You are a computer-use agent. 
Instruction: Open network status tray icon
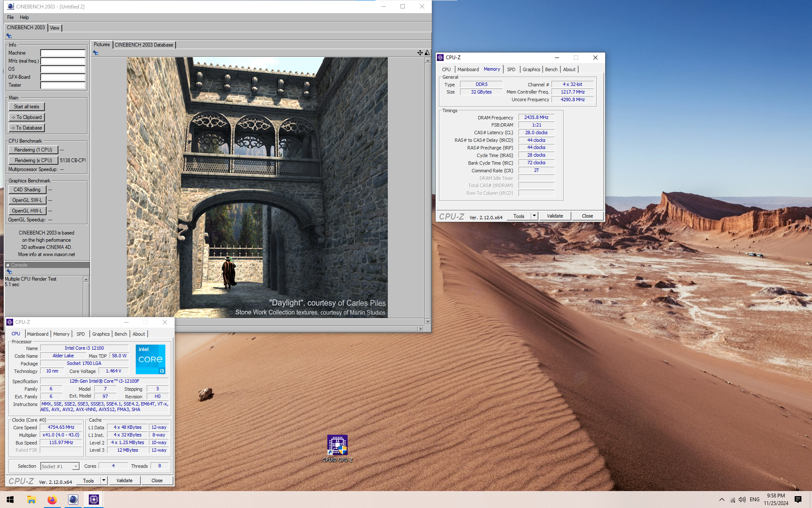(x=732, y=500)
